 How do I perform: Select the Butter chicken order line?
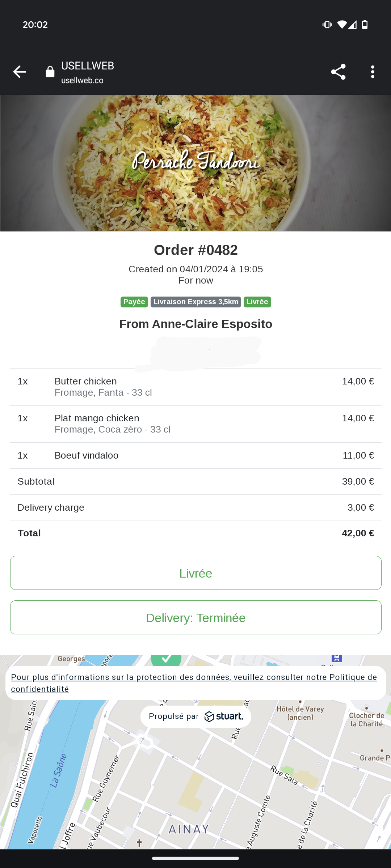pos(196,387)
